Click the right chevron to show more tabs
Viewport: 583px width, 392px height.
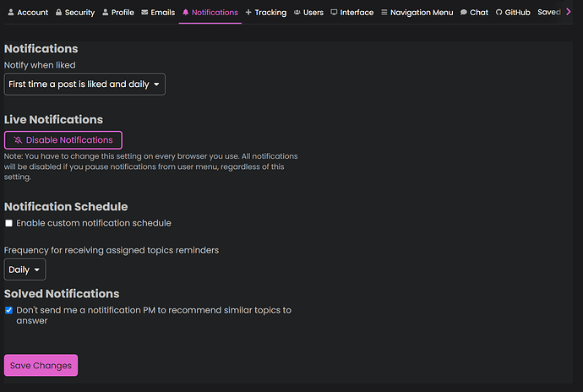pos(569,12)
